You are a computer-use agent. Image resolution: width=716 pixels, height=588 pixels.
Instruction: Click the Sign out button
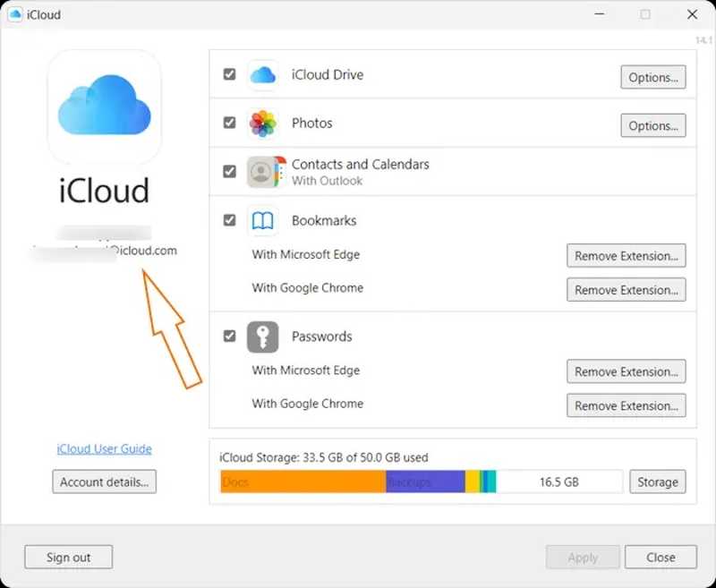tap(69, 557)
